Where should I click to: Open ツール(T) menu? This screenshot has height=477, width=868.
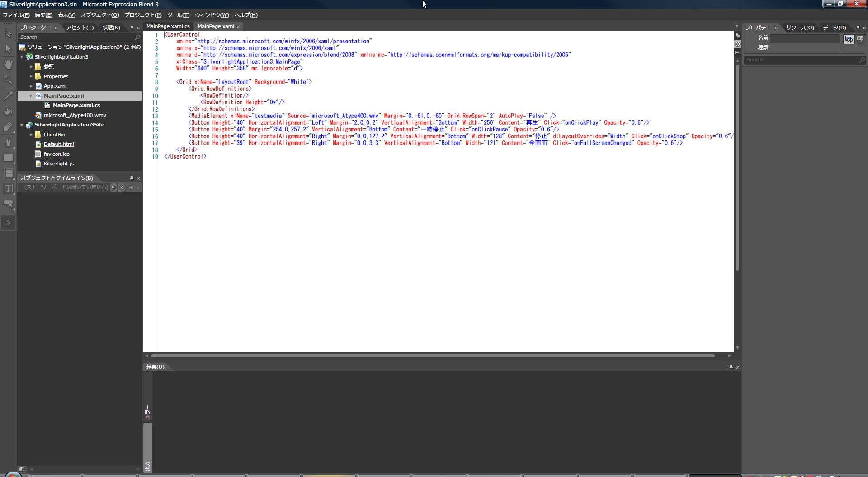click(178, 15)
